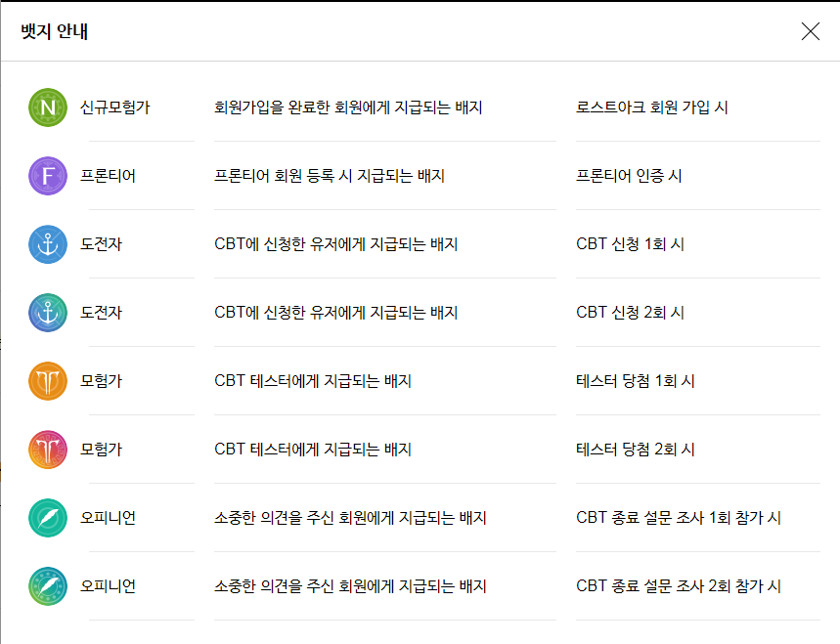Click orange 모험가 badge for 테스터 당첨 1회

coord(48,381)
